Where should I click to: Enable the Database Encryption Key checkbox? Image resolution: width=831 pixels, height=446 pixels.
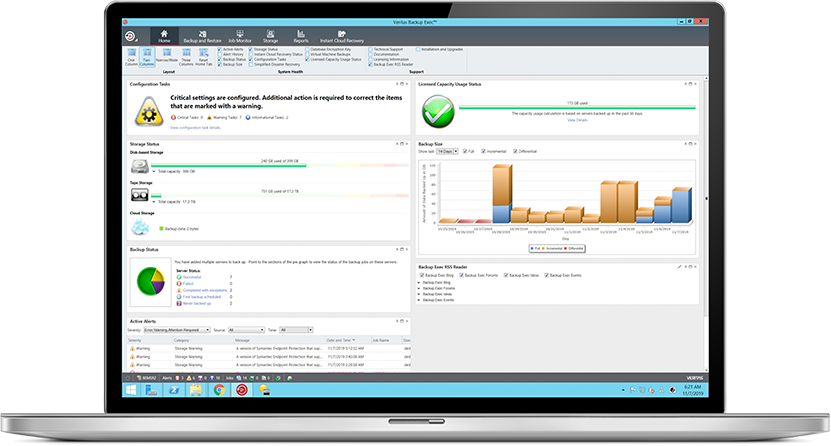[x=307, y=49]
